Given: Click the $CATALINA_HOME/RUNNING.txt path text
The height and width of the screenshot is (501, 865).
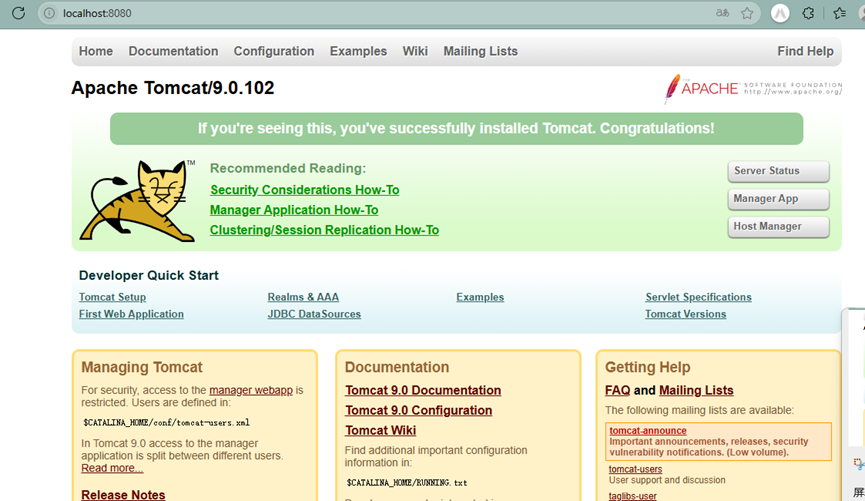Looking at the screenshot, I should pyautogui.click(x=407, y=483).
